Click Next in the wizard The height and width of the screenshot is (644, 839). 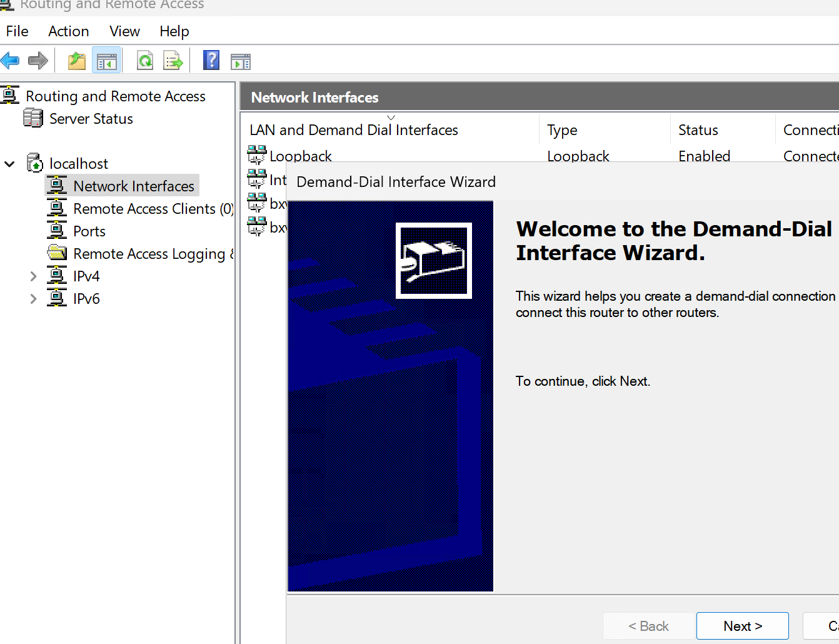[743, 626]
